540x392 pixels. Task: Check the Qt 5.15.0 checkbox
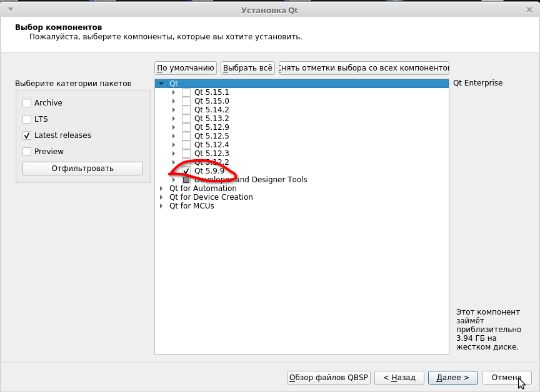pos(186,101)
